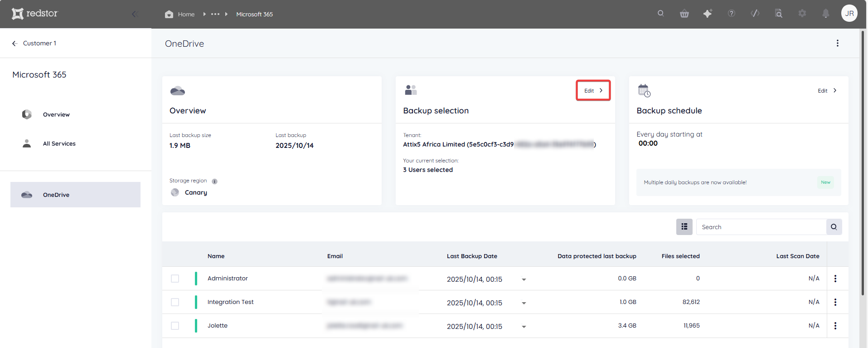Image resolution: width=868 pixels, height=348 pixels.
Task: Sort by Data protected last backup header
Action: pyautogui.click(x=597, y=256)
